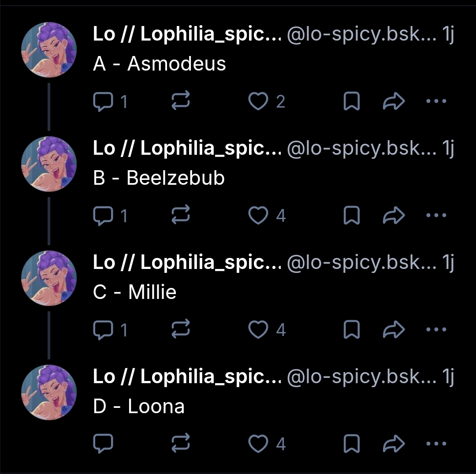Open more options on Millie post
This screenshot has height=474, width=476.
(x=437, y=329)
